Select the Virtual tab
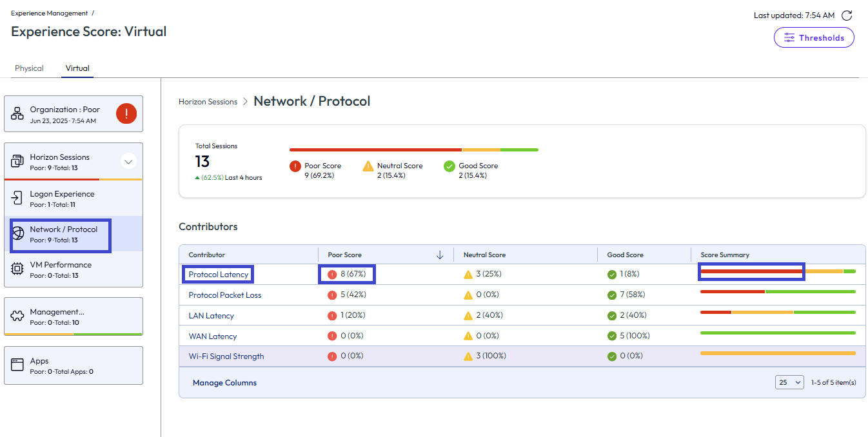Screen dimensions: 868x437 [77, 68]
